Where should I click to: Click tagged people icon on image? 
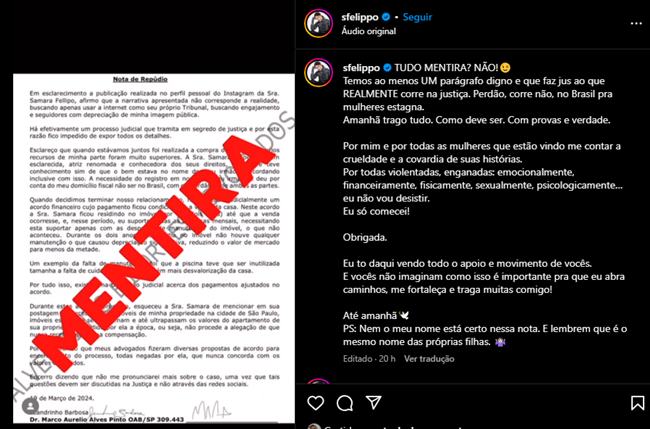(30, 406)
